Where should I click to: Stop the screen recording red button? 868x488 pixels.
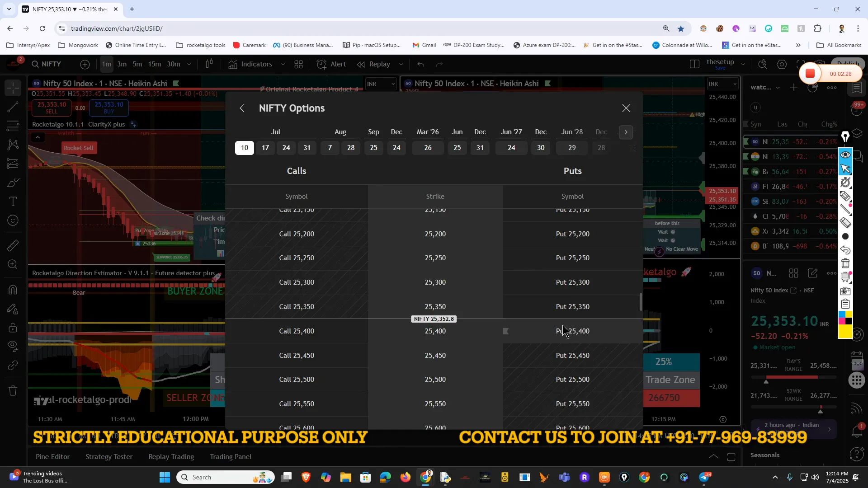(x=810, y=74)
